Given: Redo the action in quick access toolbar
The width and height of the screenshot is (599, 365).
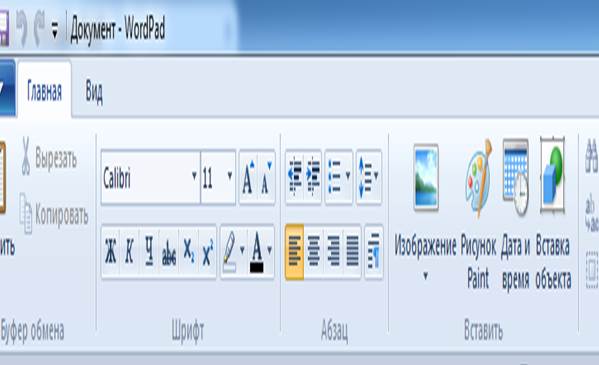Looking at the screenshot, I should (x=39, y=28).
